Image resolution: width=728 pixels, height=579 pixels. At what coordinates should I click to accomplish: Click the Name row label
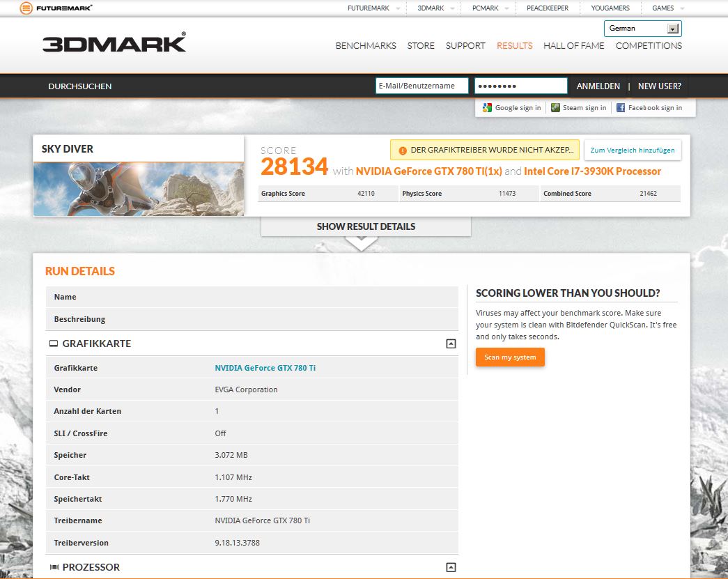point(65,297)
